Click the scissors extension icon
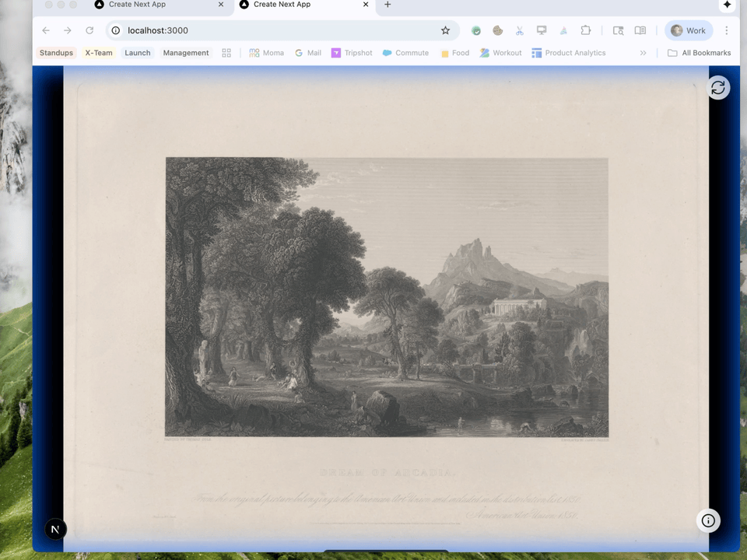Viewport: 747px width, 560px height. click(520, 30)
